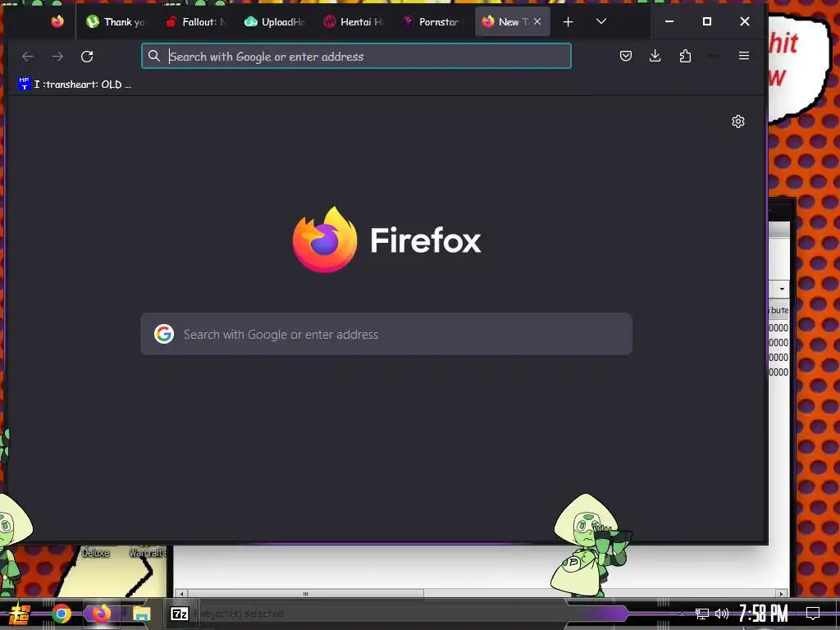Click the Firefox taskbar icon
This screenshot has height=630, width=840.
click(x=101, y=614)
